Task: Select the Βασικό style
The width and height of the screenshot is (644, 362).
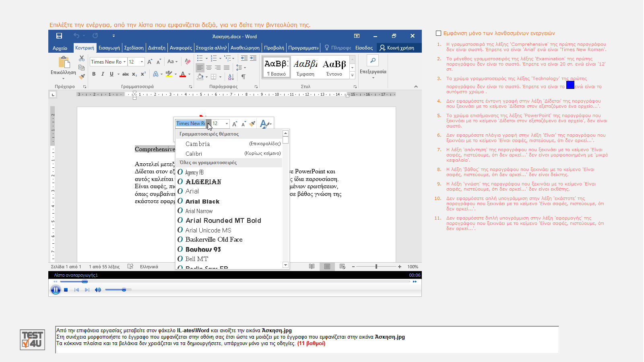Action: [x=277, y=67]
